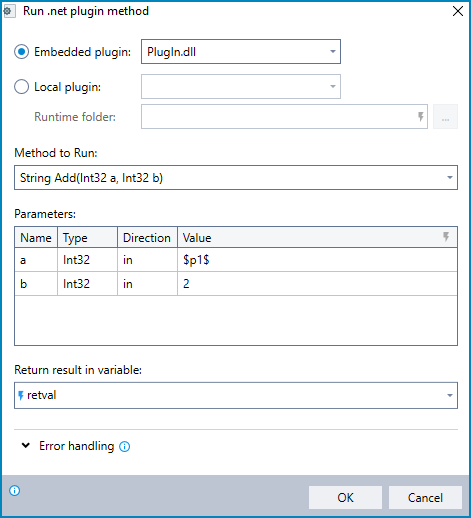Click the Value column header
Viewport: 471px width, 518px height.
[317, 238]
